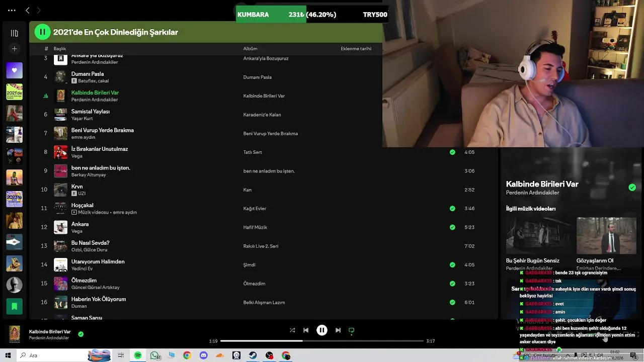
Task: Open SoundCloud from the taskbar
Action: 220,355
